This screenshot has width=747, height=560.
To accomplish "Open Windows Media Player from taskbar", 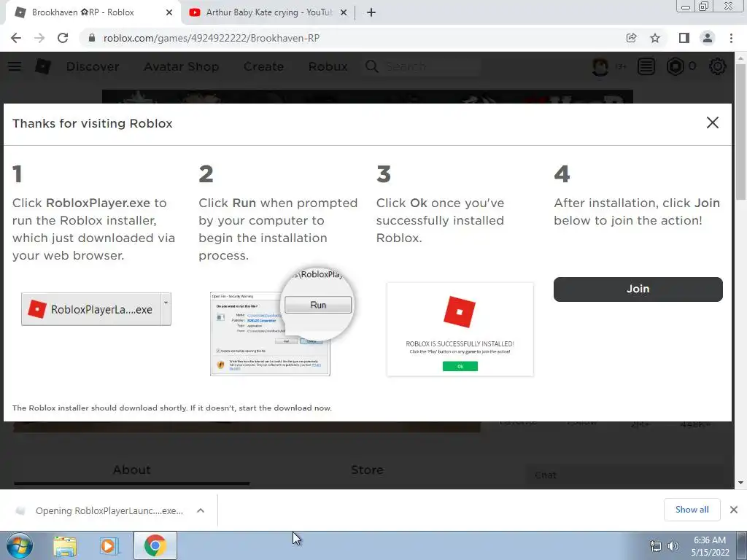I will 109,546.
